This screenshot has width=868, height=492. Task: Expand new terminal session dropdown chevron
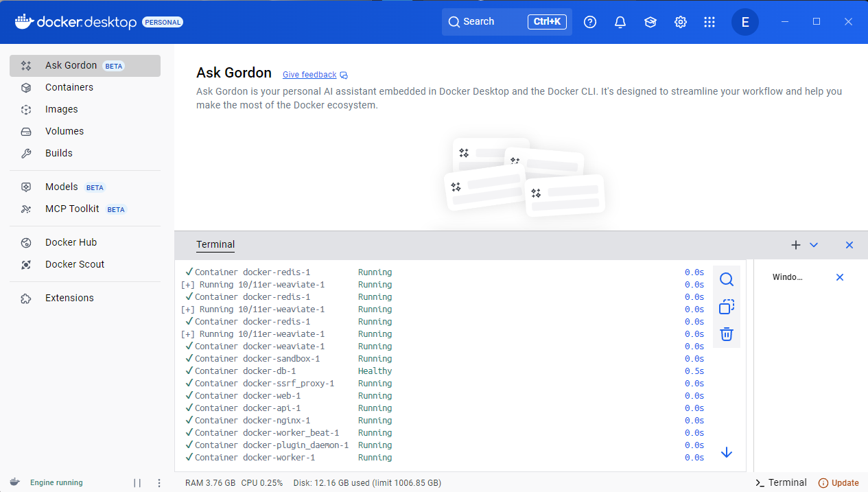(x=814, y=245)
